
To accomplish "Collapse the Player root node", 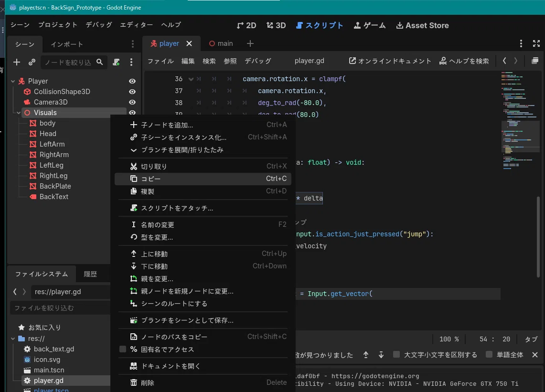I will tap(13, 81).
